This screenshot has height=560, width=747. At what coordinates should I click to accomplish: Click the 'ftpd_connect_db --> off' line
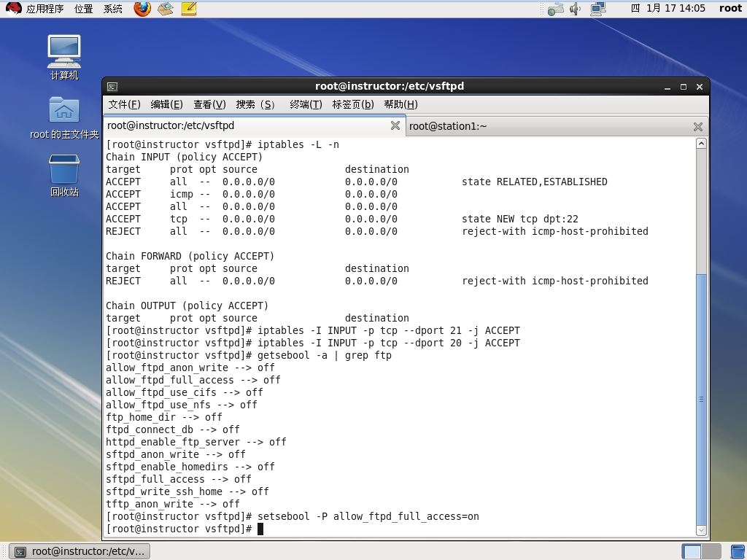pyautogui.click(x=172, y=429)
